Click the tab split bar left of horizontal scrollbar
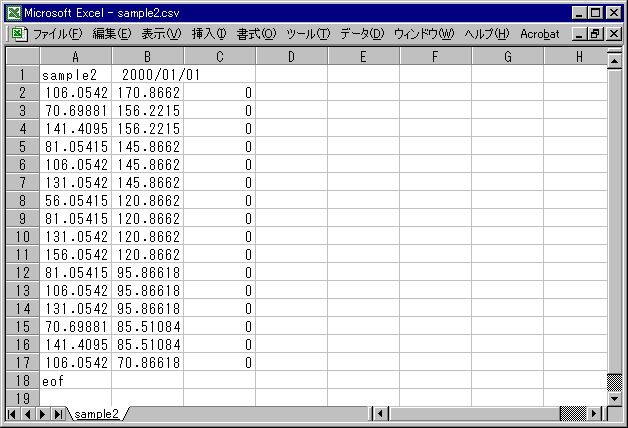Image resolution: width=628 pixels, height=428 pixels. 371,414
